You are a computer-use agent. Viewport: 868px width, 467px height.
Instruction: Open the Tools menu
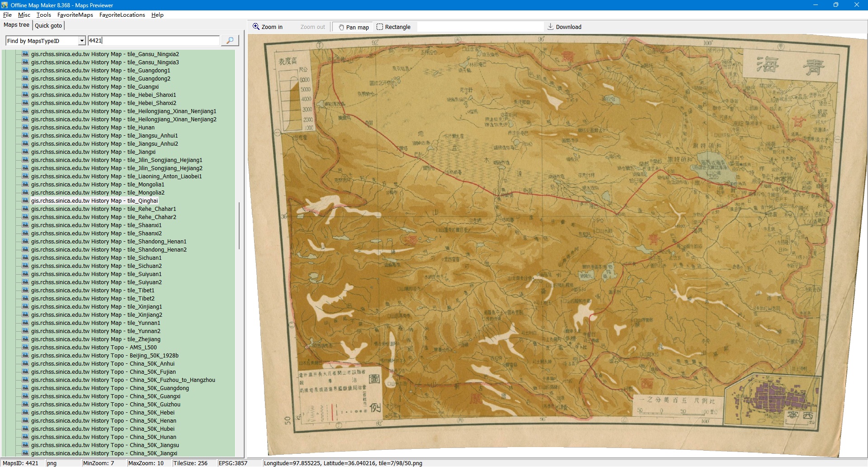point(44,15)
